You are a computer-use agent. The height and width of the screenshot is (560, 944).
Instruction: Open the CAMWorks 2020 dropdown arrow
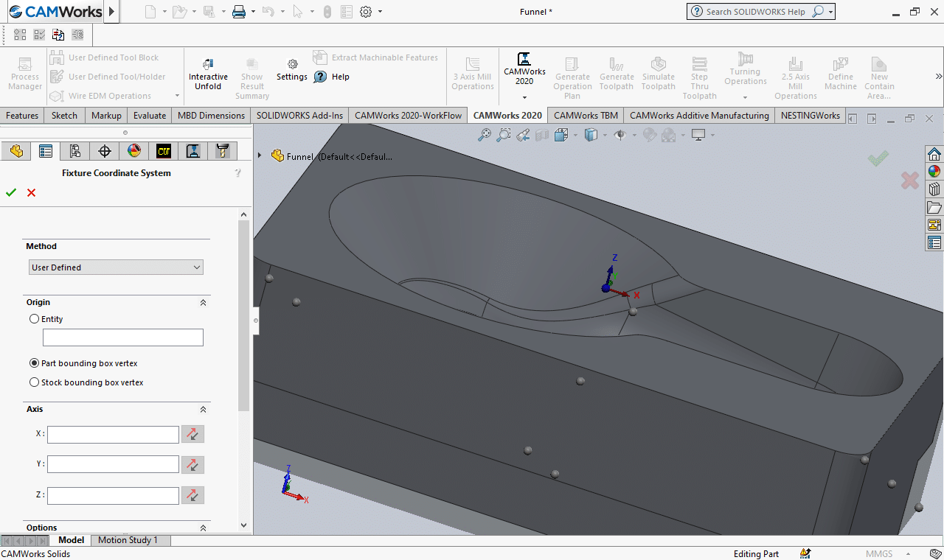pyautogui.click(x=524, y=98)
